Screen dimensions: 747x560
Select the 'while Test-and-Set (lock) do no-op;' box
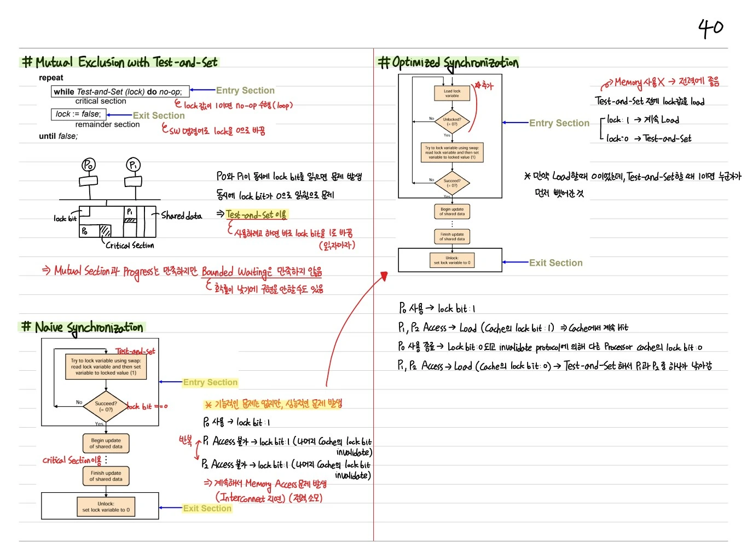click(x=120, y=91)
